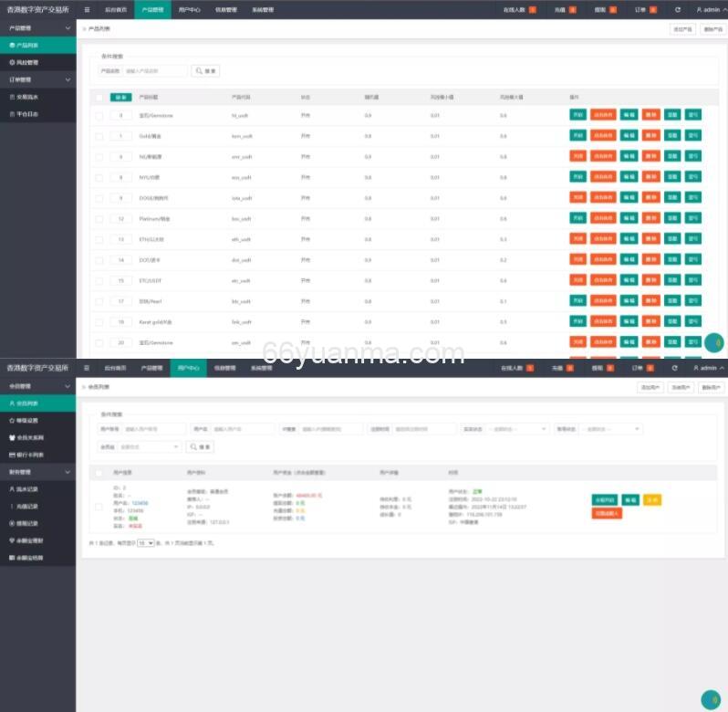Click the 会员关系网 sidebar icon
Viewport: 728px width, 712px height.
point(11,437)
